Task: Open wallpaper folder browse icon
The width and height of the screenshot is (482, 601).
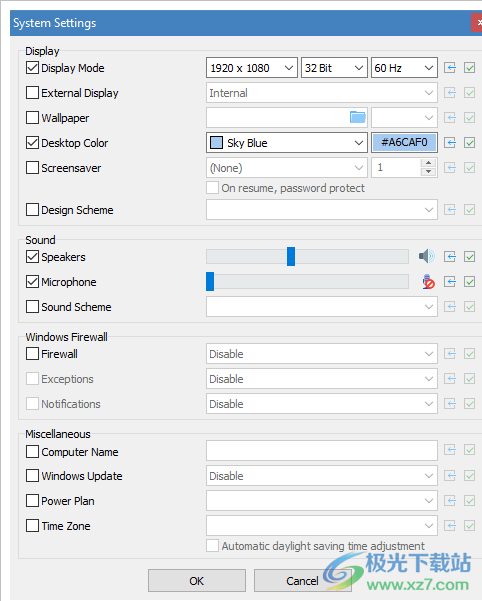Action: point(357,117)
